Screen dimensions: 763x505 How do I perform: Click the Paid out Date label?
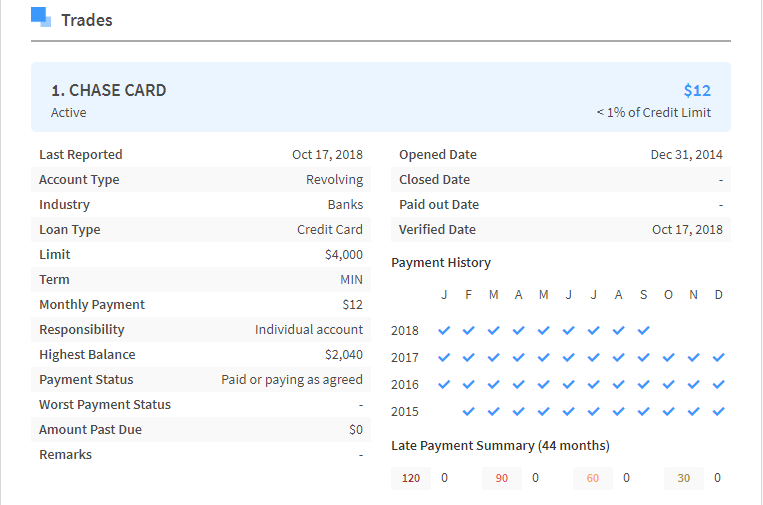coord(439,205)
